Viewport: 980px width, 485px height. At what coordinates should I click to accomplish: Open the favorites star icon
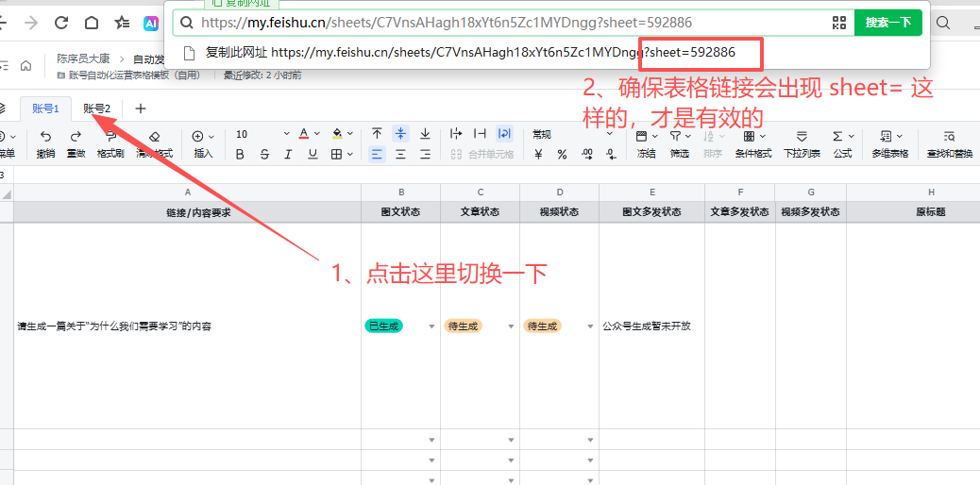121,24
